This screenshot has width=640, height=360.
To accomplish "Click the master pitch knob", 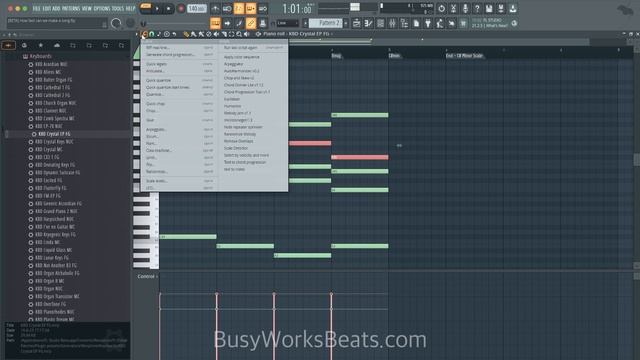I will coord(130,24).
